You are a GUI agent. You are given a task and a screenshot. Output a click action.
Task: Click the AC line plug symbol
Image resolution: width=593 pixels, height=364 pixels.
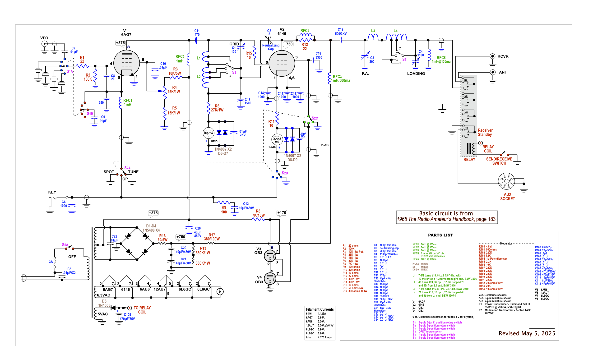pos(23,278)
